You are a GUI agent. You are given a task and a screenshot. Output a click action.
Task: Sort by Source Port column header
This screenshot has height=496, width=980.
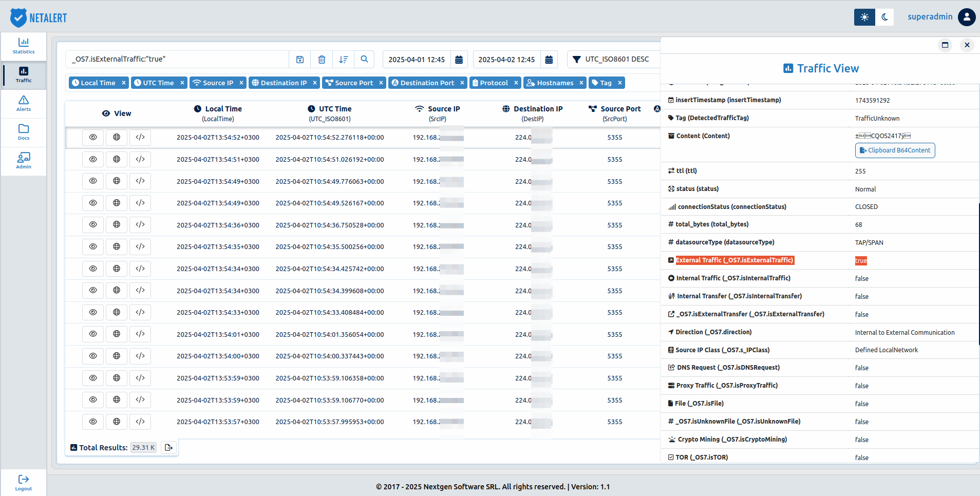click(x=615, y=113)
